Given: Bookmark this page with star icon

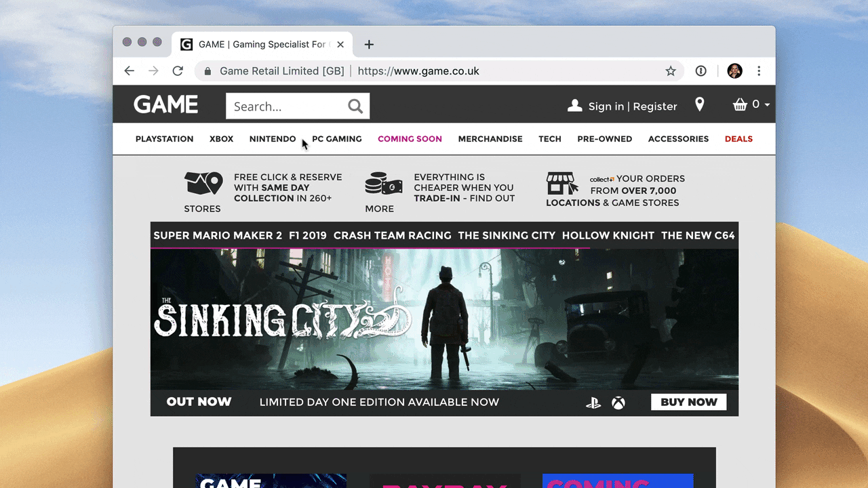Looking at the screenshot, I should (671, 71).
